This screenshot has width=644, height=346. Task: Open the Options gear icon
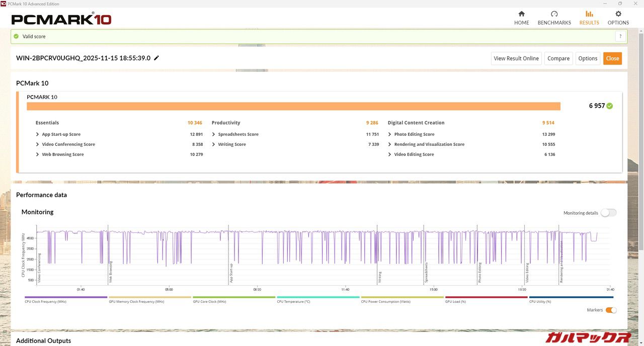(x=618, y=14)
